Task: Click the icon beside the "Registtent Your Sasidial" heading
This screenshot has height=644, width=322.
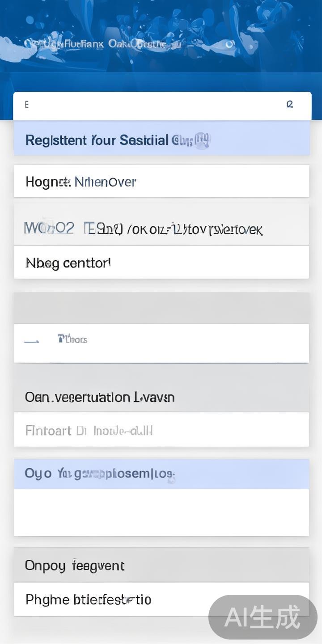Action: pos(202,140)
